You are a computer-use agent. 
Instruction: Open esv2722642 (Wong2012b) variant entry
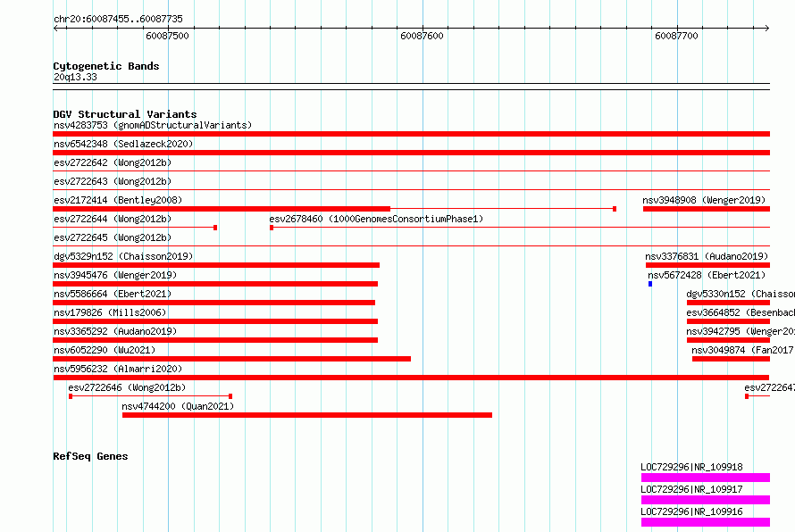pyautogui.click(x=113, y=162)
